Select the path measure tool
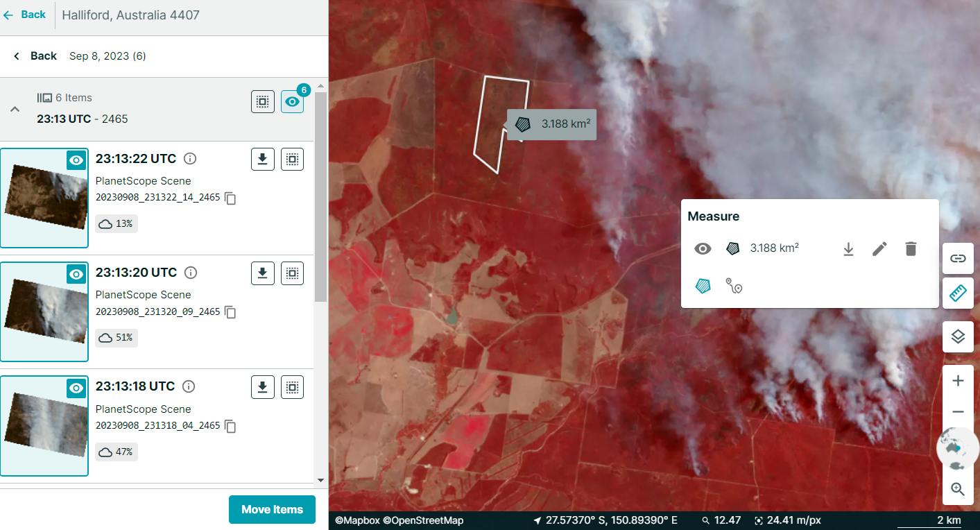Image resolution: width=980 pixels, height=530 pixels. (734, 286)
